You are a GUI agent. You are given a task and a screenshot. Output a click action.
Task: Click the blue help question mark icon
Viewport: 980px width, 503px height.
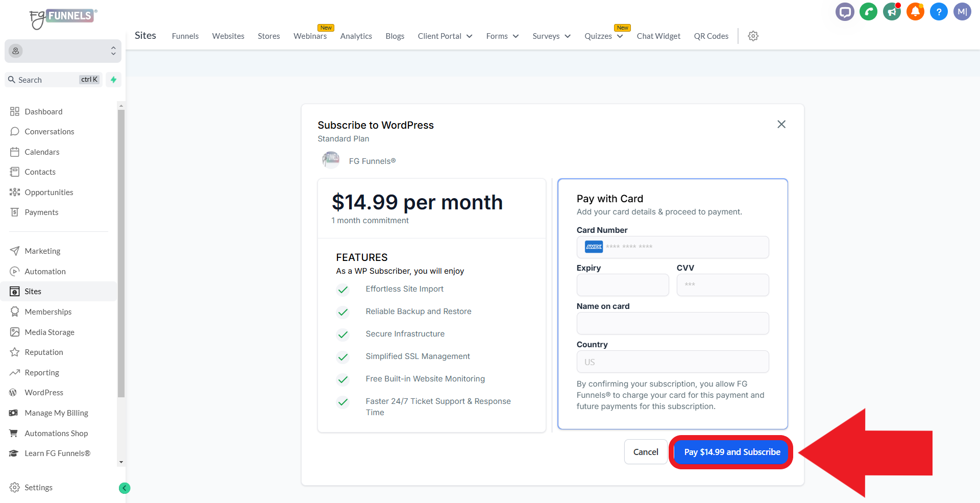939,11
